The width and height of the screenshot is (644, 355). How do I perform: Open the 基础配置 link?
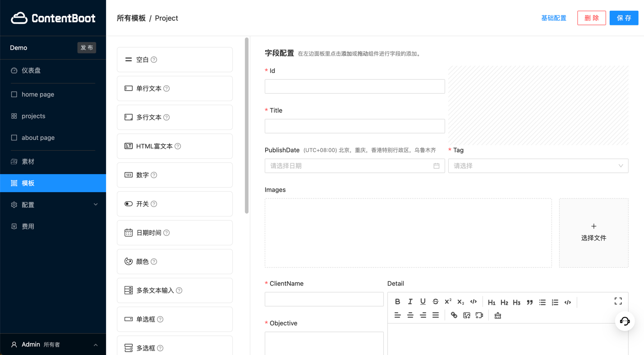click(553, 18)
